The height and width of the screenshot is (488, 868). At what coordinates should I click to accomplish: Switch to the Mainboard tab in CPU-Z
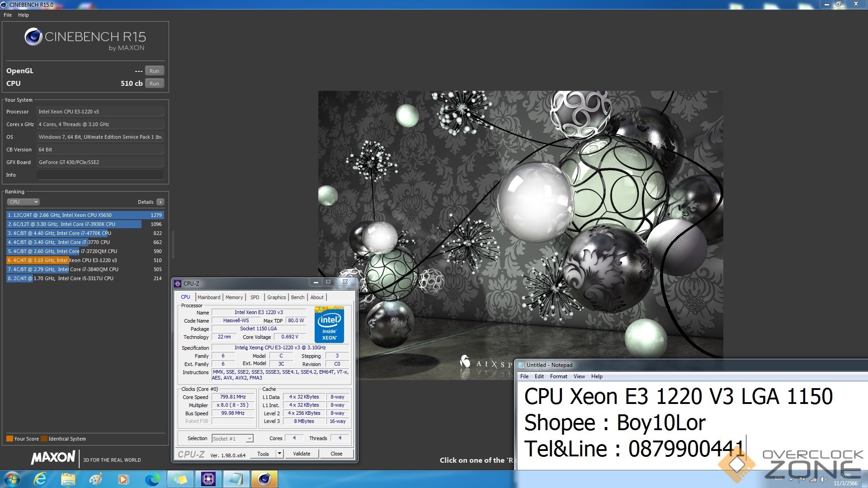pyautogui.click(x=209, y=297)
